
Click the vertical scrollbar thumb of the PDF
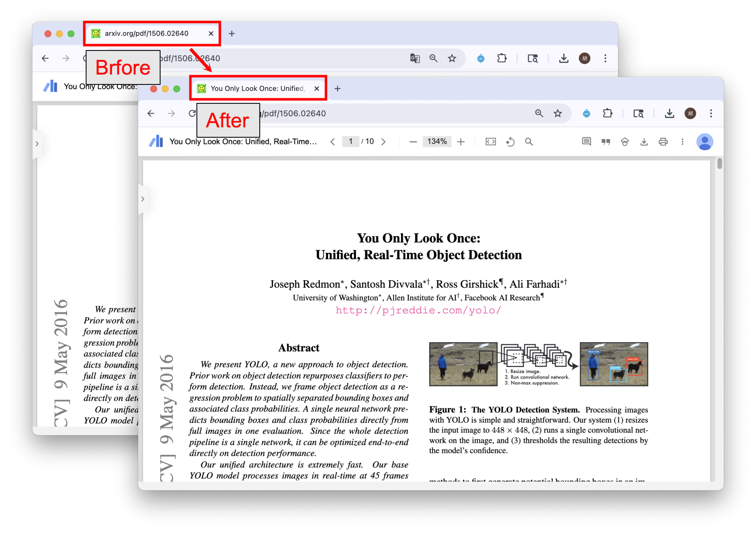pos(720,164)
